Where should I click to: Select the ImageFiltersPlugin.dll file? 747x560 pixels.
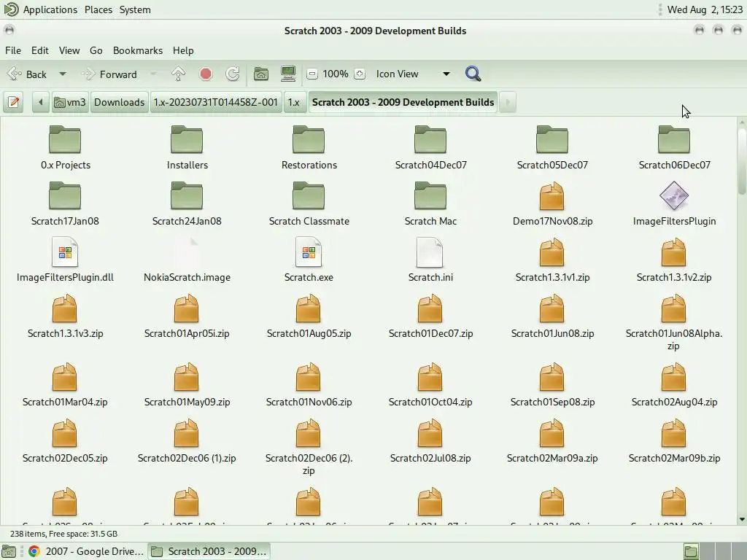pyautogui.click(x=65, y=260)
